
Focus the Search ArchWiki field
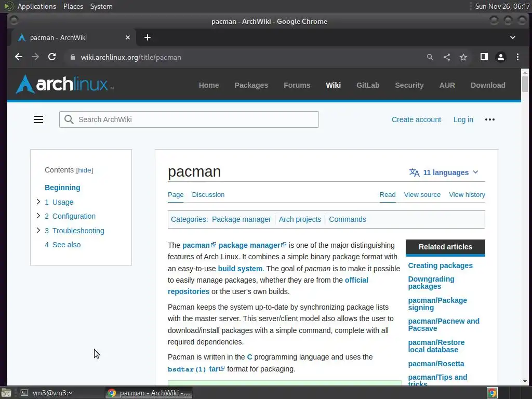click(x=189, y=119)
